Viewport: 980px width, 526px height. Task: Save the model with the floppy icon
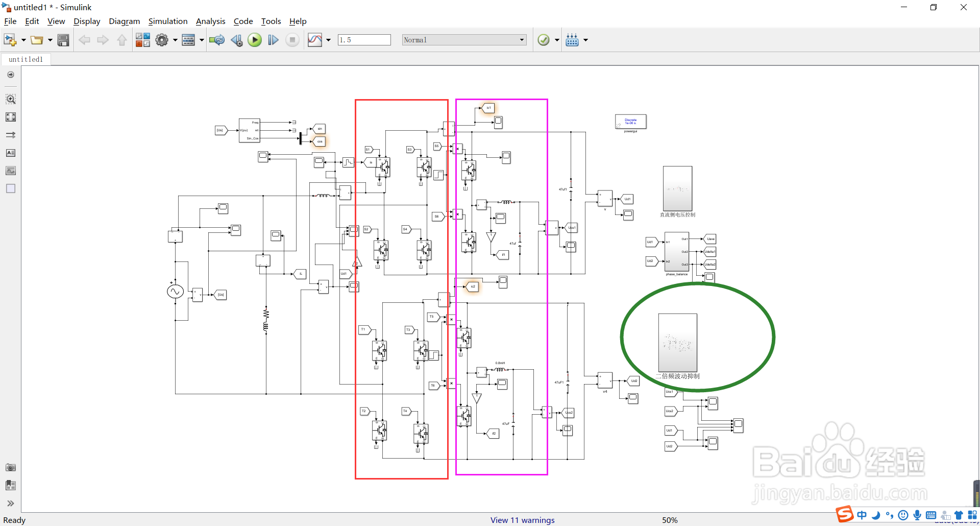click(x=63, y=40)
